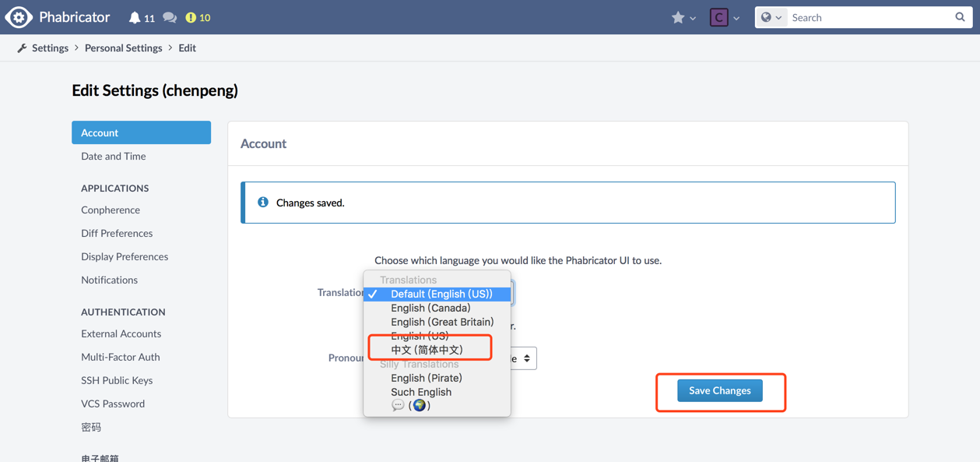Open notifications bell icon
The width and height of the screenshot is (980, 462).
pos(135,17)
